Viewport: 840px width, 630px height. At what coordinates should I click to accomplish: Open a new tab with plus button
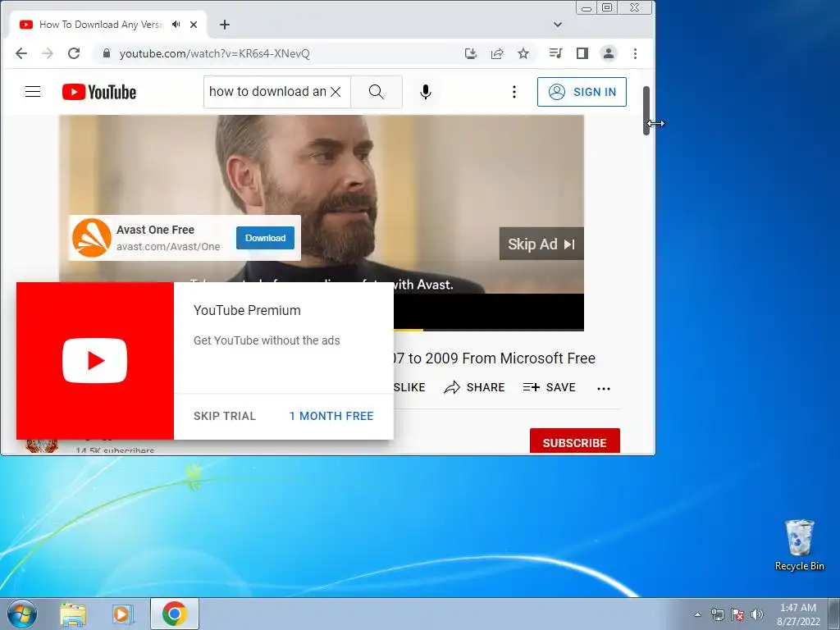pyautogui.click(x=225, y=25)
